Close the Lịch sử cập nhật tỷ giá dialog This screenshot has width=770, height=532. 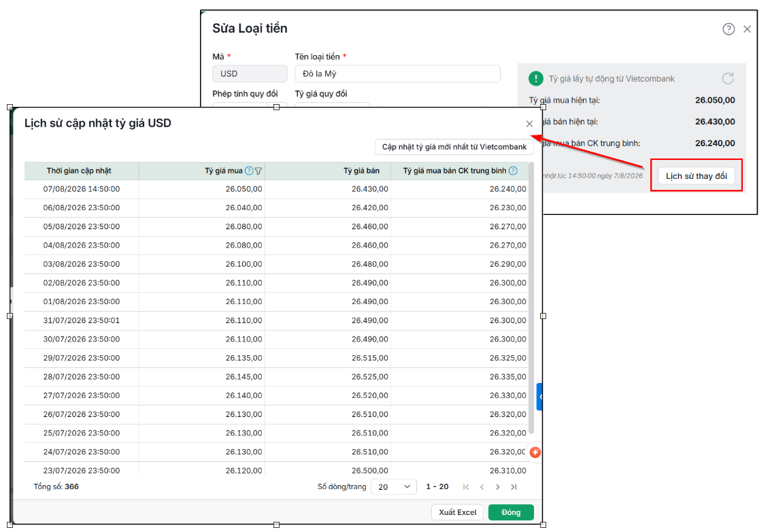click(529, 124)
